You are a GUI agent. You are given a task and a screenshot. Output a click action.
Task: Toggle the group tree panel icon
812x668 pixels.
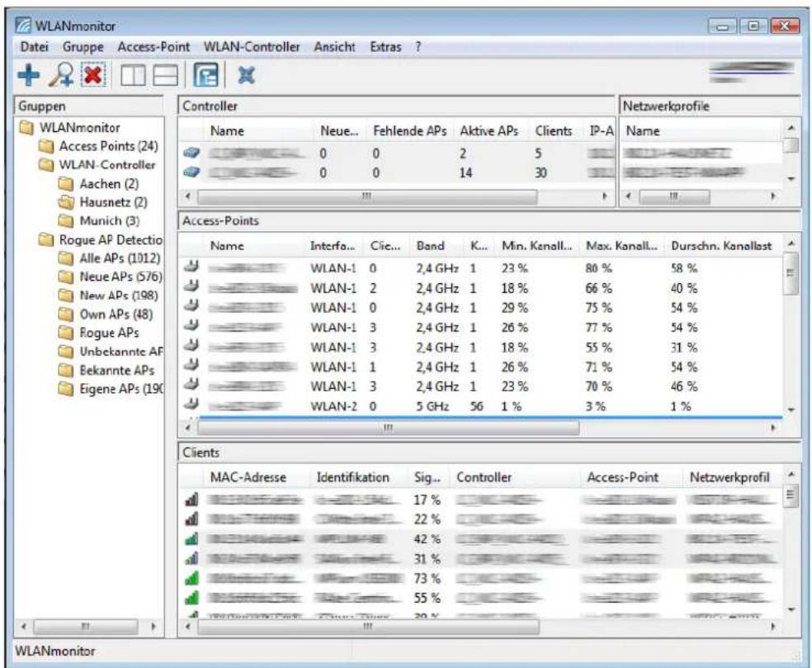pos(205,75)
